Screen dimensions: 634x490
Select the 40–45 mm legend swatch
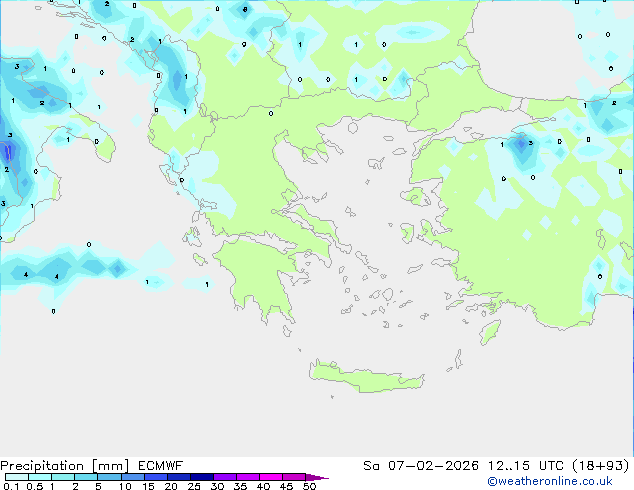click(271, 477)
